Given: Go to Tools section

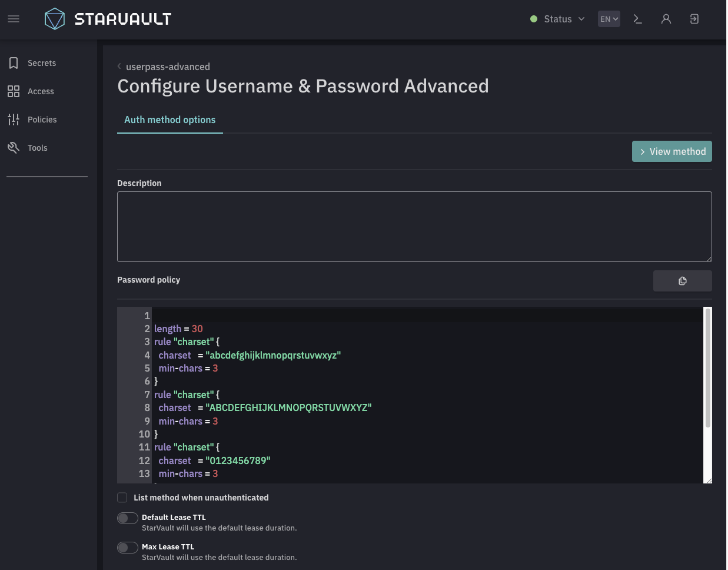Looking at the screenshot, I should tap(38, 148).
